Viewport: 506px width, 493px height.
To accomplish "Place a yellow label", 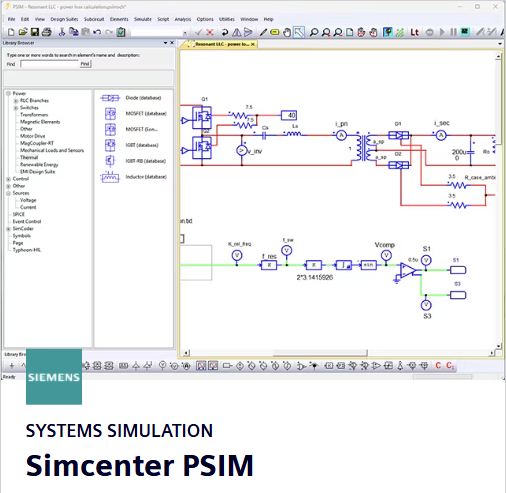I will pos(275,32).
